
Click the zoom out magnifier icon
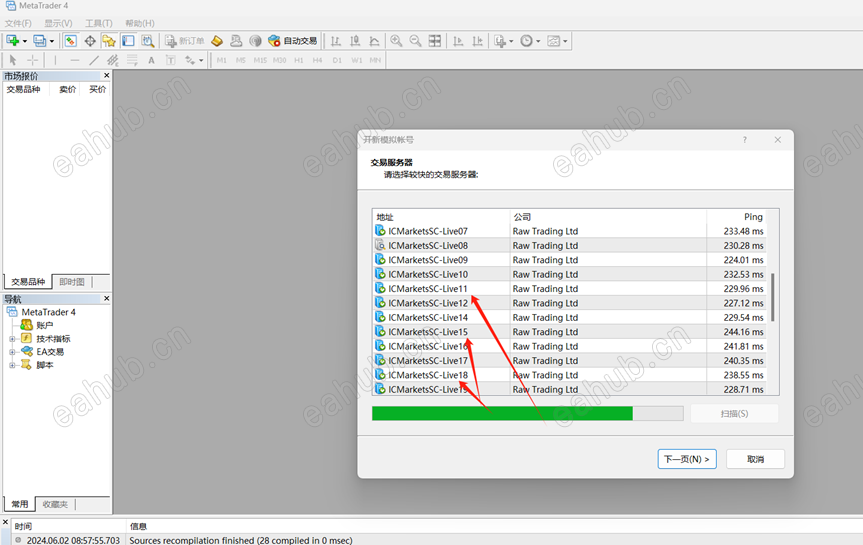tap(416, 41)
